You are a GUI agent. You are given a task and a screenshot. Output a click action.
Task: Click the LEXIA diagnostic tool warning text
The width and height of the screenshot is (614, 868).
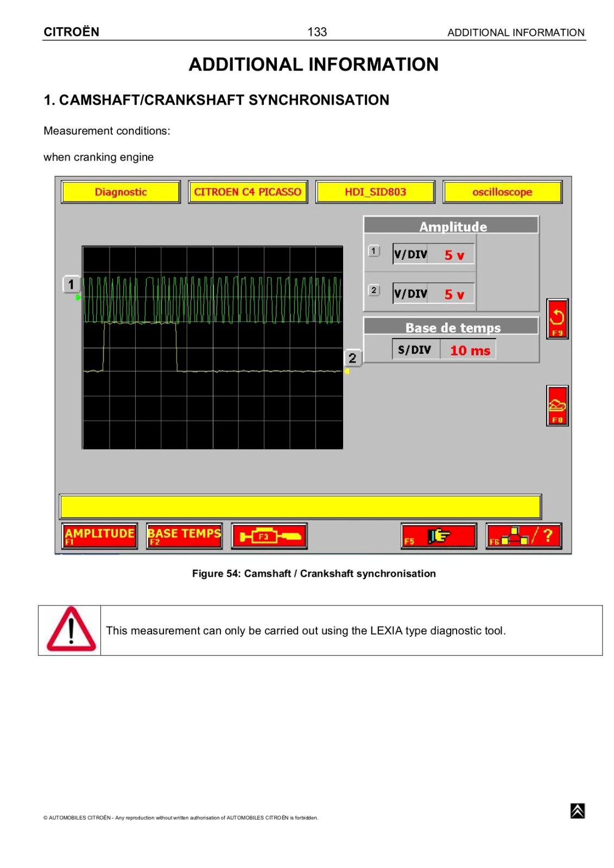tap(306, 630)
